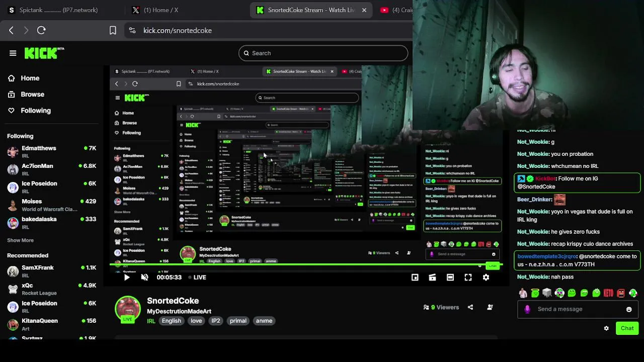
Task: Click the KICK logo in the header
Action: 44,53
